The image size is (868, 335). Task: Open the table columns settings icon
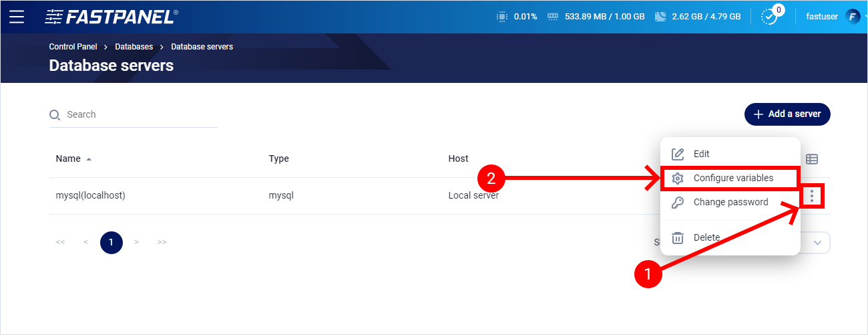click(x=812, y=159)
